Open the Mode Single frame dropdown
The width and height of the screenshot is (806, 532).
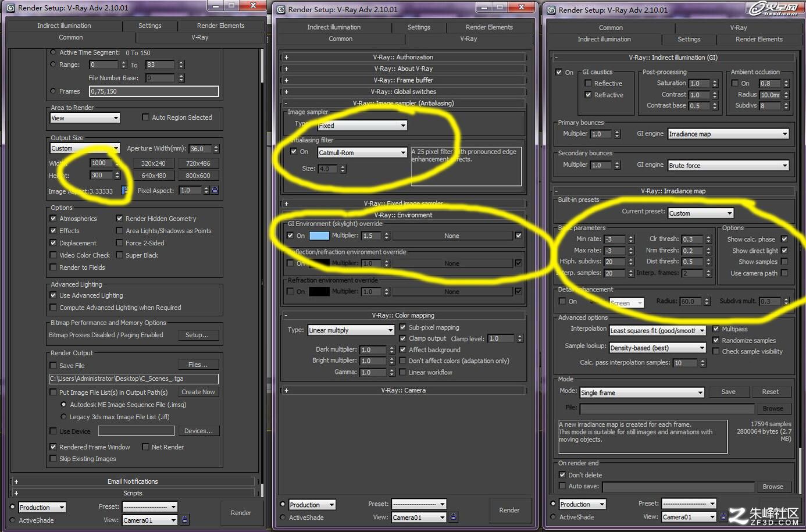click(x=642, y=392)
